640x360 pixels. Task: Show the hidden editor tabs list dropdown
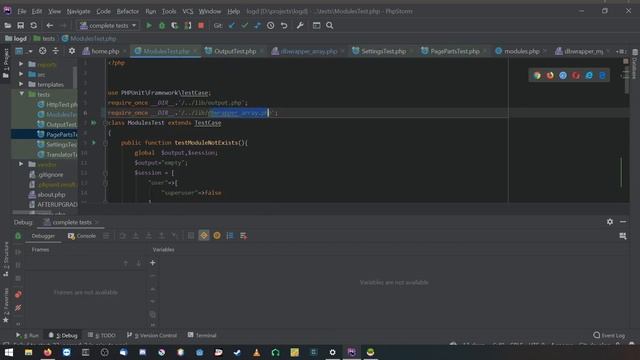pos(621,51)
